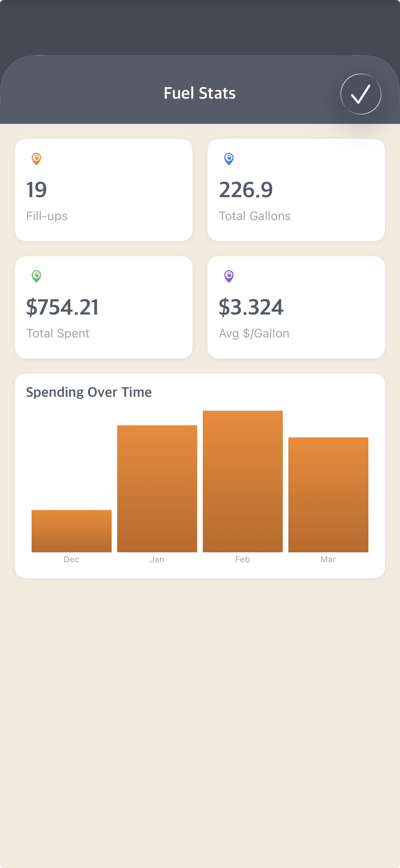Click the Jan axis label
Screen dimensions: 400x868
(x=157, y=559)
